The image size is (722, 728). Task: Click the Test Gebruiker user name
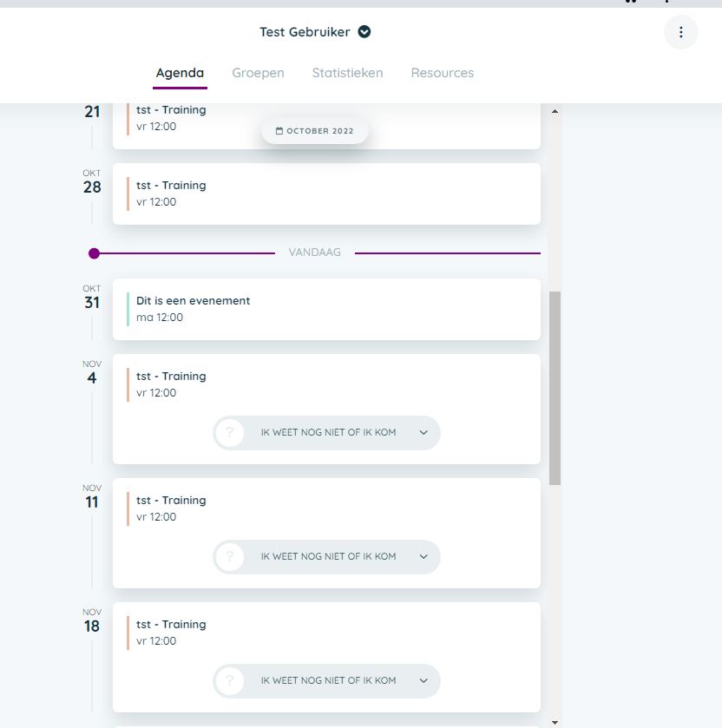tap(305, 32)
